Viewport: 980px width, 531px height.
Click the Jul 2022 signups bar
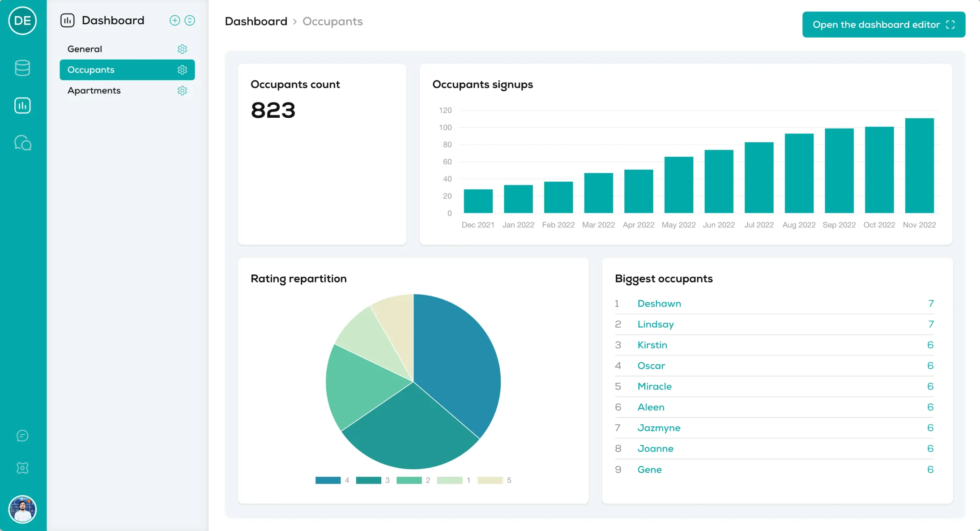tap(759, 178)
